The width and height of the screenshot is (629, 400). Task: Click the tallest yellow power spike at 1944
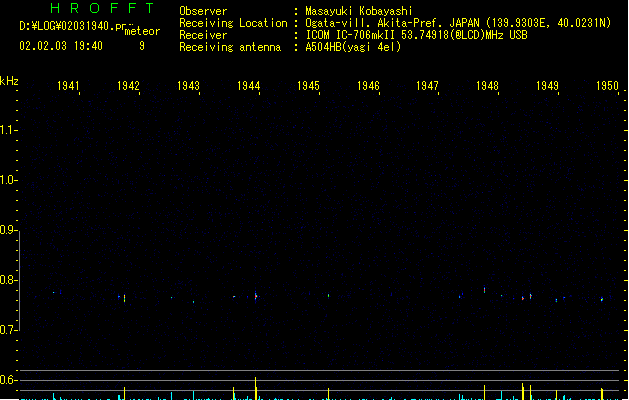pyautogui.click(x=256, y=388)
